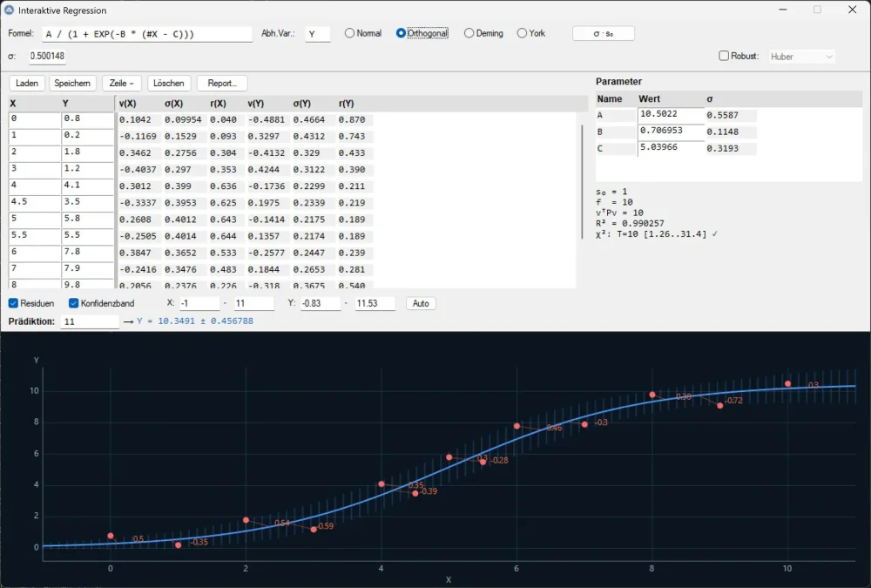
Task: Click the σ · s₀ button
Action: click(x=604, y=34)
